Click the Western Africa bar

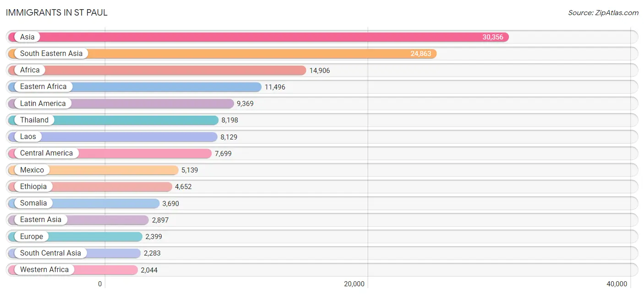tap(73, 270)
